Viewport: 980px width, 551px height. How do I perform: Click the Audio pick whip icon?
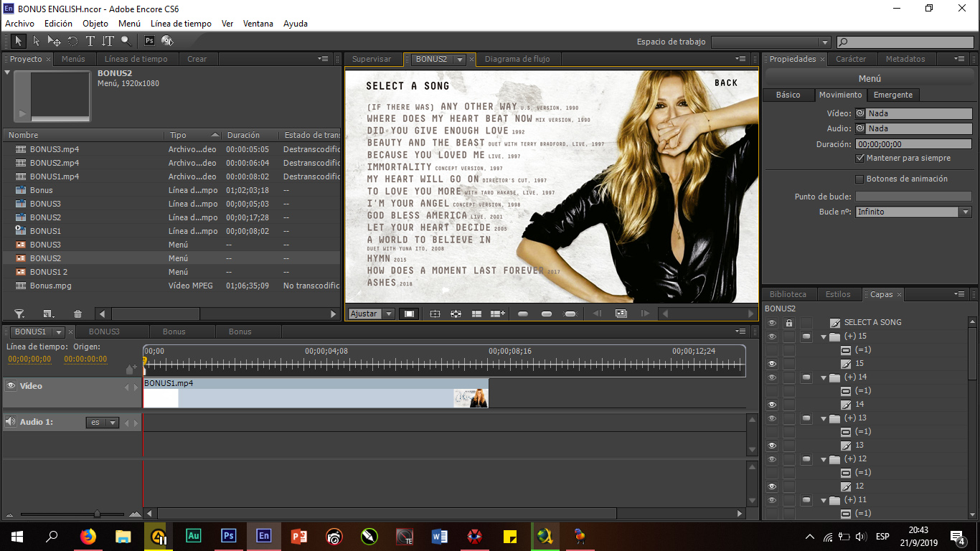pyautogui.click(x=859, y=128)
